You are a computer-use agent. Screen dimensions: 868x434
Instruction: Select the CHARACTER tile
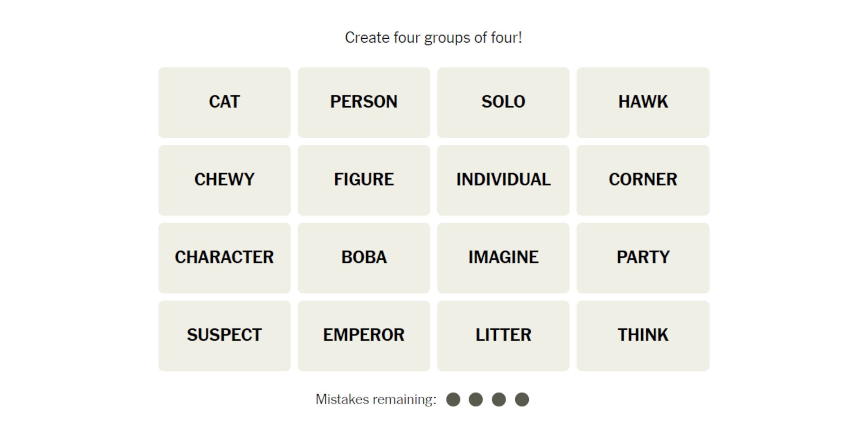coord(224,258)
